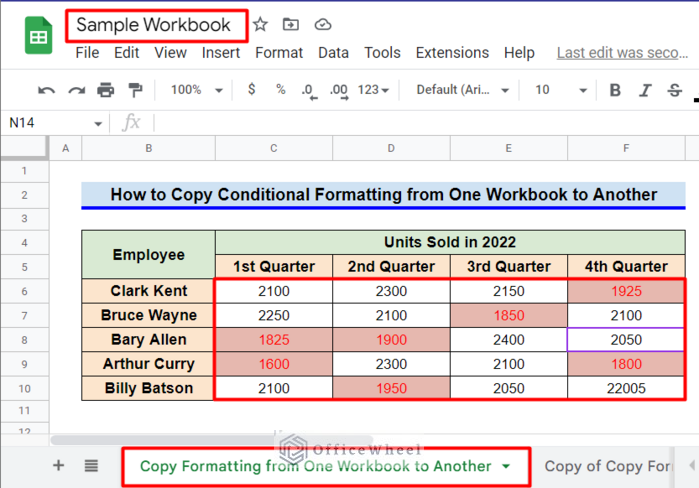The height and width of the screenshot is (488, 699).
Task: Open the Google Sheets home logo
Action: pyautogui.click(x=39, y=38)
